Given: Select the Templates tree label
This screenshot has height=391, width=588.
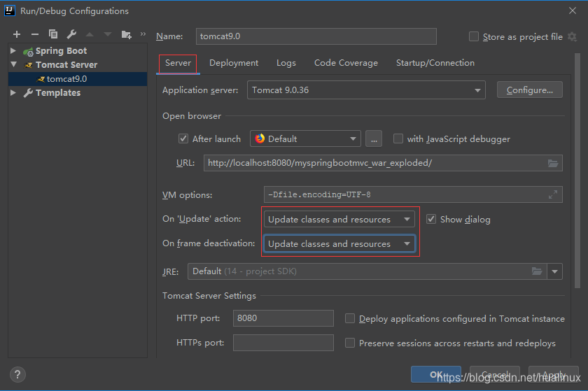Looking at the screenshot, I should [x=58, y=92].
